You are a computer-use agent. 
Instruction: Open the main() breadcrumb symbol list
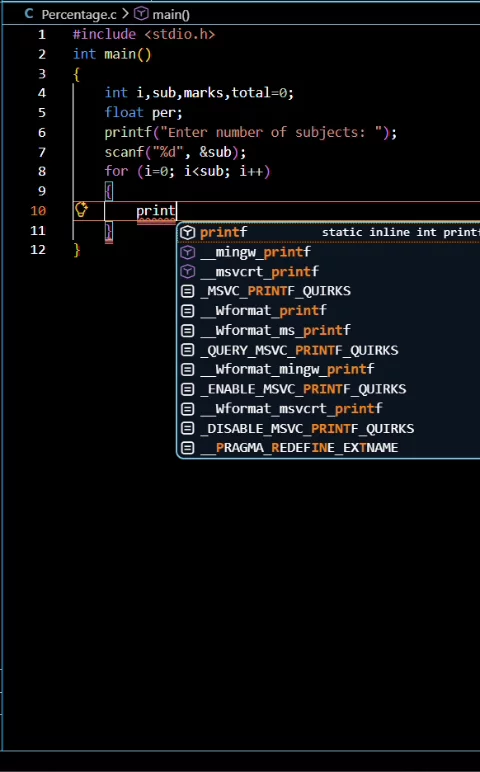click(x=171, y=14)
